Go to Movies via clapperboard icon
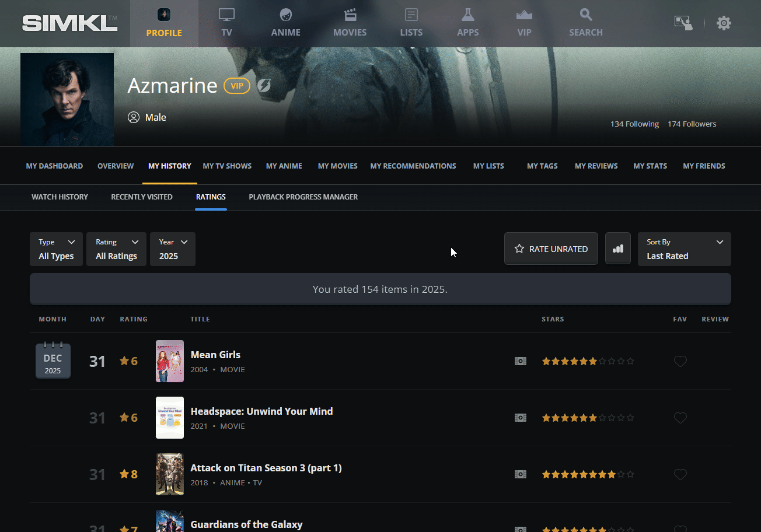761x532 pixels. coord(350,15)
